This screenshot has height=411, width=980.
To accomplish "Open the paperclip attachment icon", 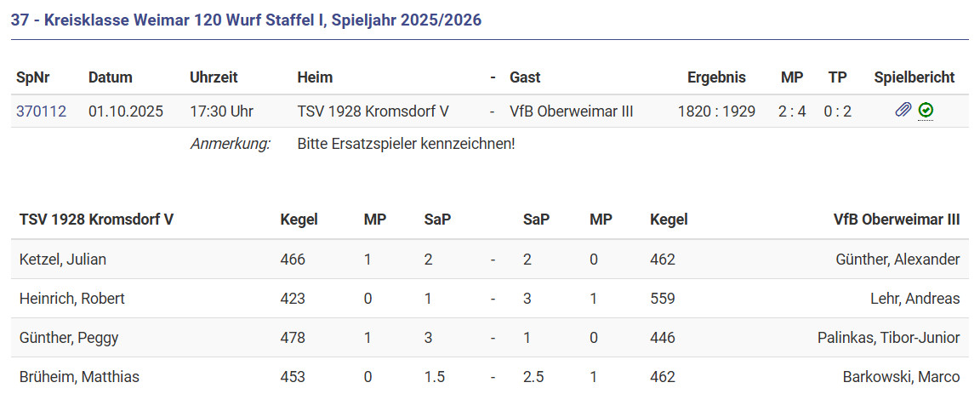I will (x=903, y=110).
